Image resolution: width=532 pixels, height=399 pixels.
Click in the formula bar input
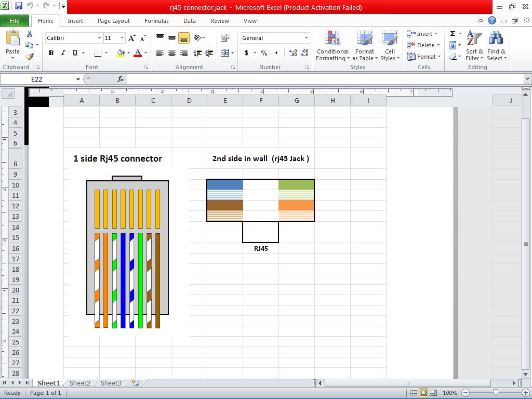(x=325, y=79)
